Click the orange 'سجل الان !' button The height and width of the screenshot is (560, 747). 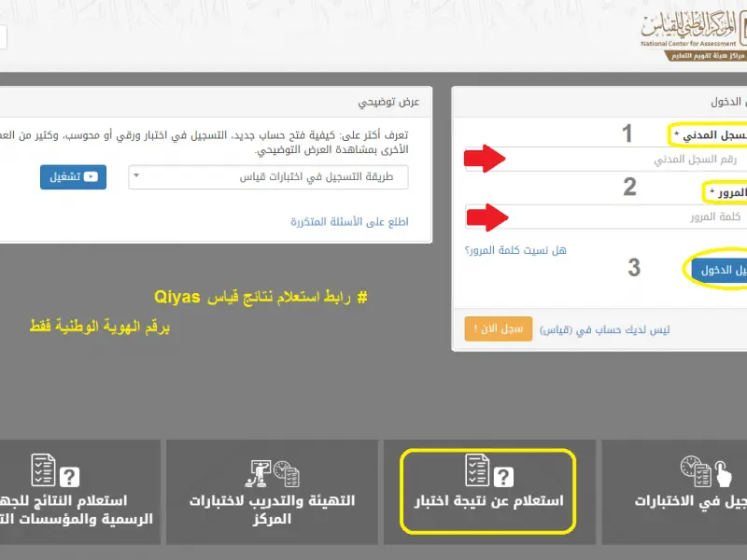click(499, 329)
